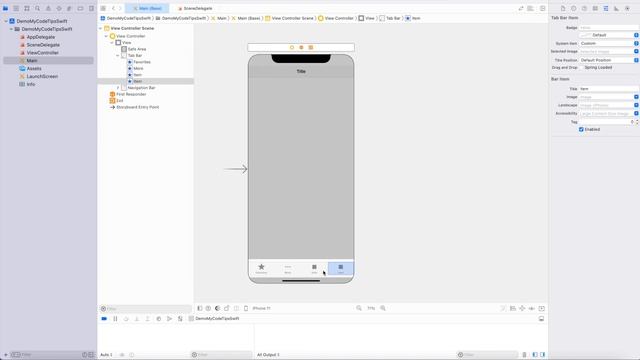Go back with the editor back arrow
The height and width of the screenshot is (360, 640).
(113, 8)
